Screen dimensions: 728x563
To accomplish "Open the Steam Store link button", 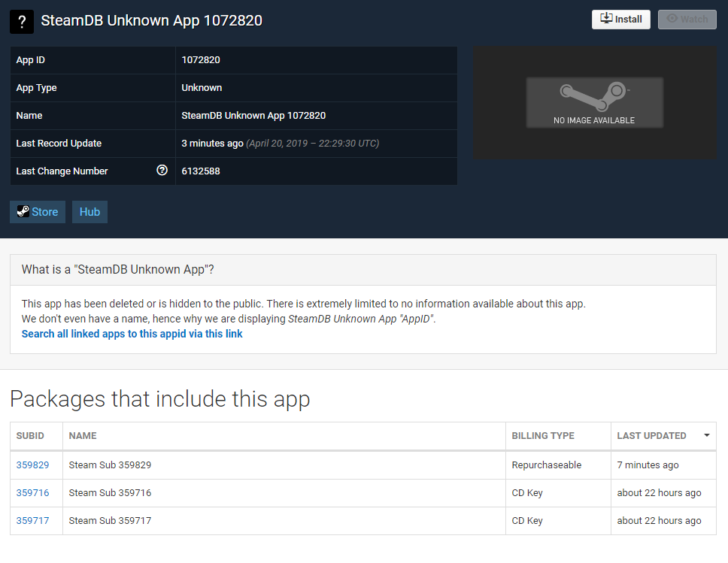I will 38,212.
